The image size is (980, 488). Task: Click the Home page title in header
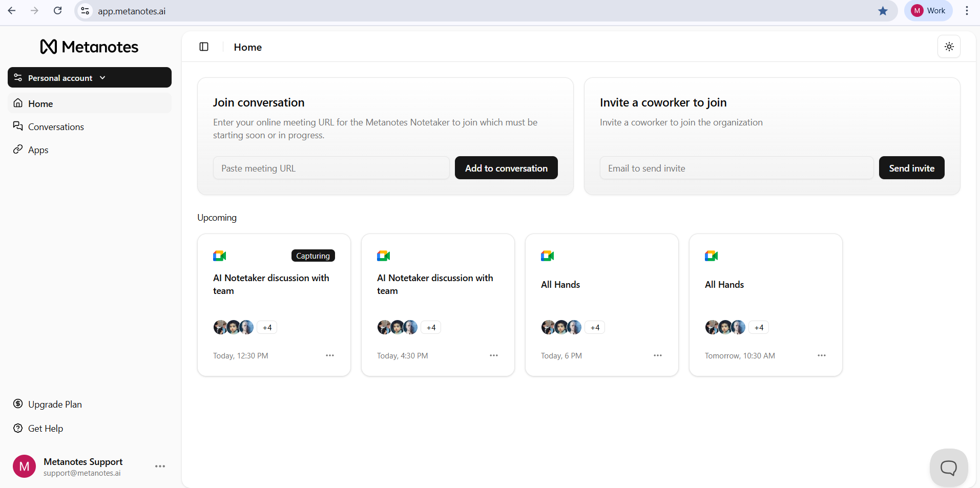click(248, 47)
